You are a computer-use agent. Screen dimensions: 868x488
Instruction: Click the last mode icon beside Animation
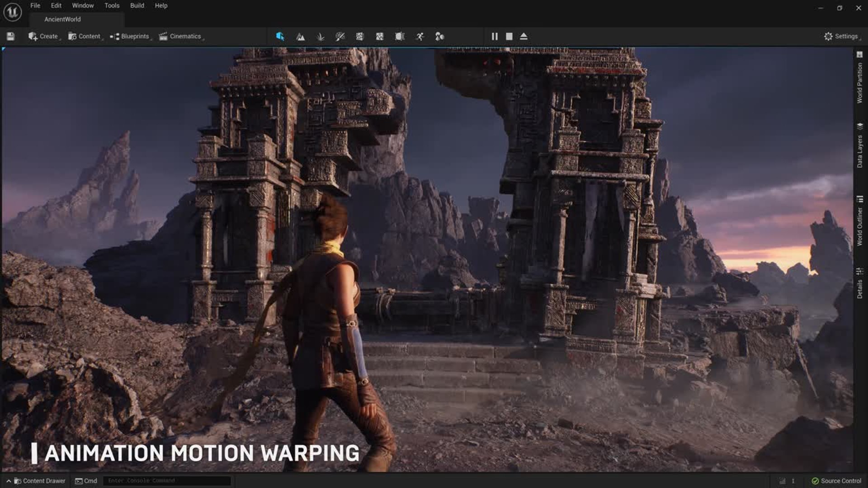439,36
